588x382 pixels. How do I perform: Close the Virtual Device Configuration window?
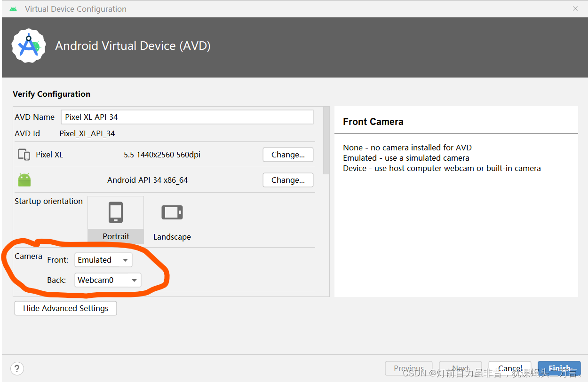575,8
